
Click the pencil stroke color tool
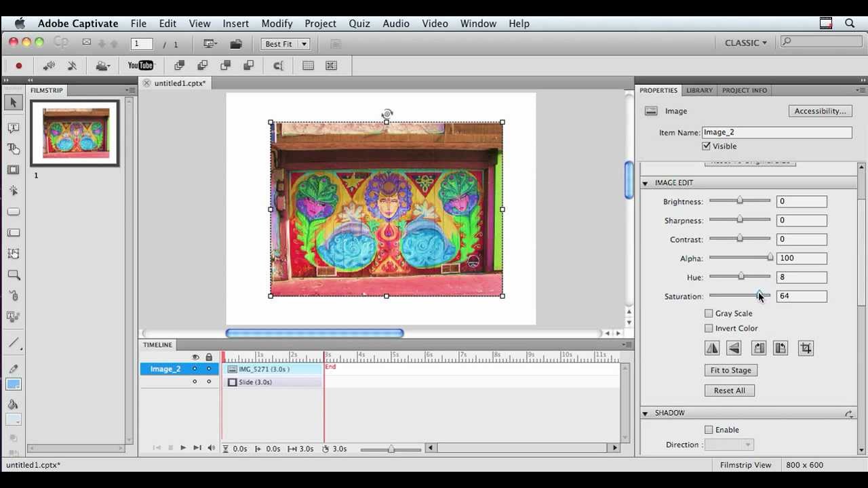[x=13, y=369]
